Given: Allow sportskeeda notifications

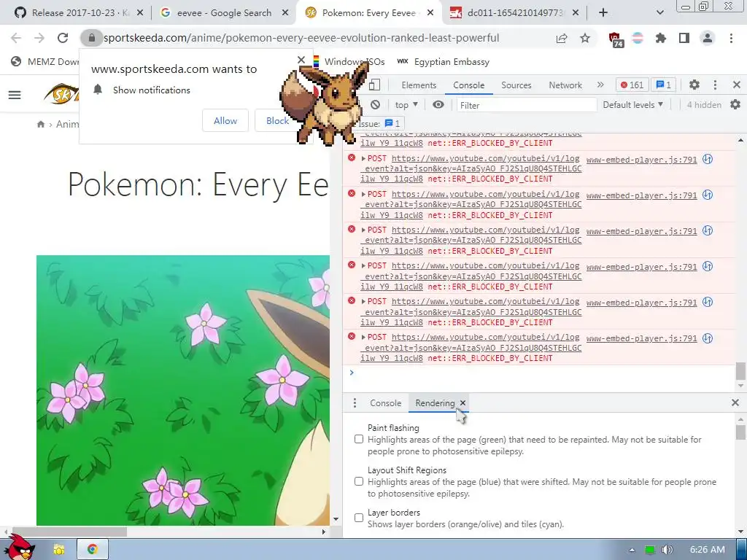Looking at the screenshot, I should [225, 120].
